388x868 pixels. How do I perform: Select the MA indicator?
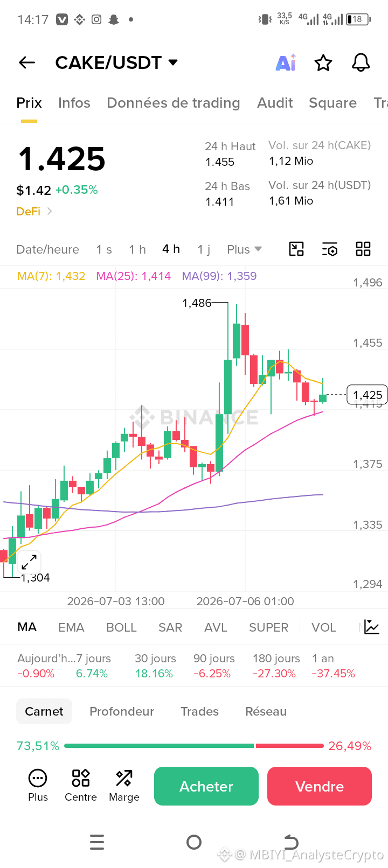pyautogui.click(x=27, y=627)
